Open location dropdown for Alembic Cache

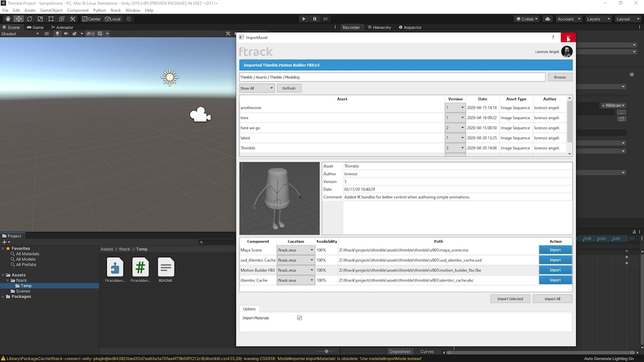click(x=296, y=280)
